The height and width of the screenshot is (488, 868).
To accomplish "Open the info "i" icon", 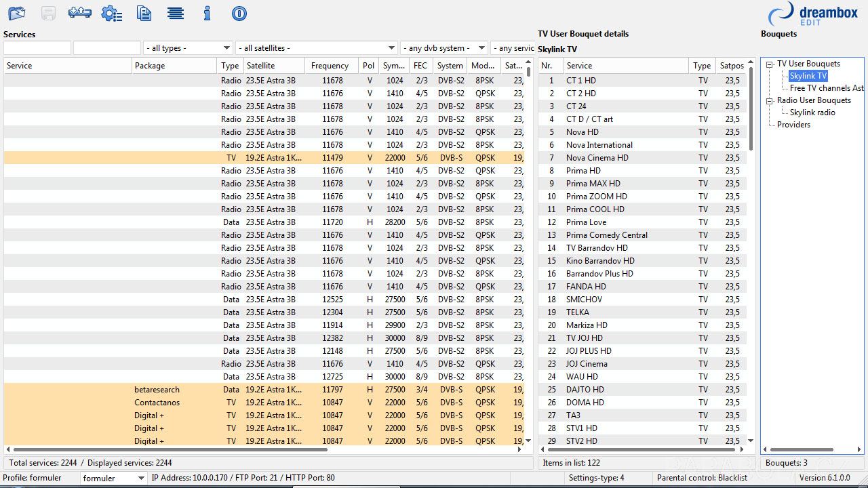I will click(208, 13).
